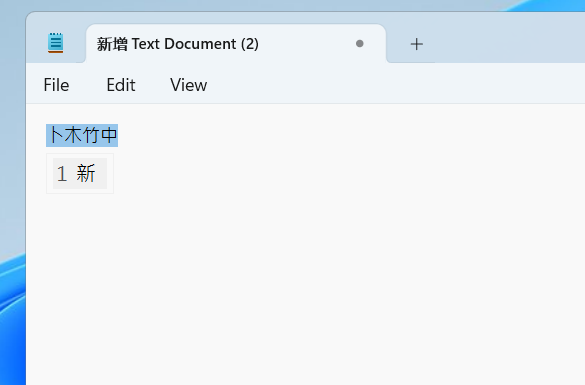
Task: Place cursor on the 卜 character
Action: tap(55, 135)
